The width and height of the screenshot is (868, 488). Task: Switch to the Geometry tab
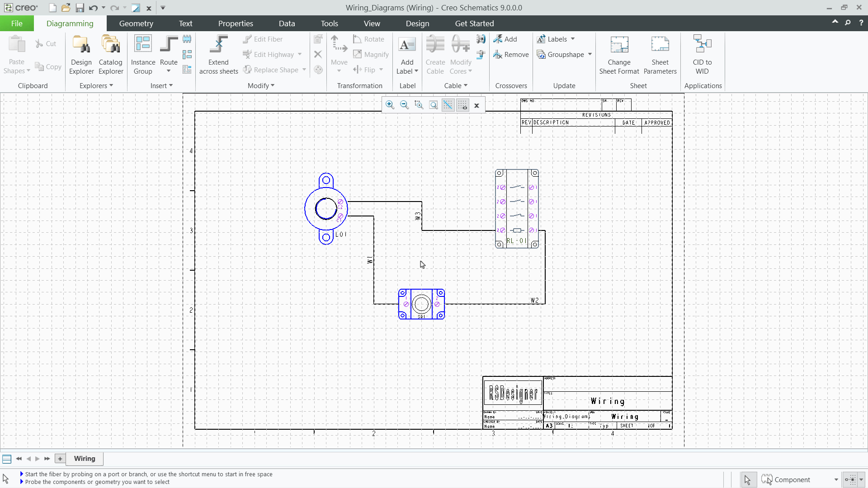click(x=136, y=23)
